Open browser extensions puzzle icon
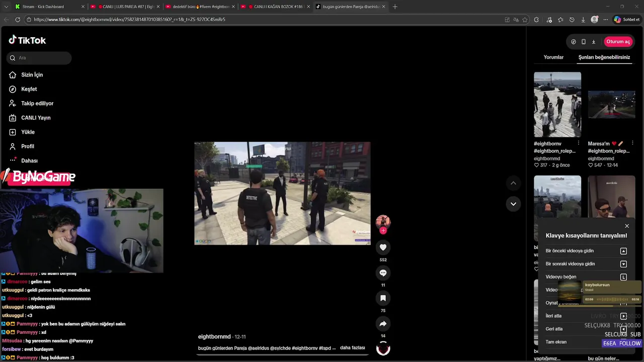The height and width of the screenshot is (362, 644). pyautogui.click(x=536, y=20)
